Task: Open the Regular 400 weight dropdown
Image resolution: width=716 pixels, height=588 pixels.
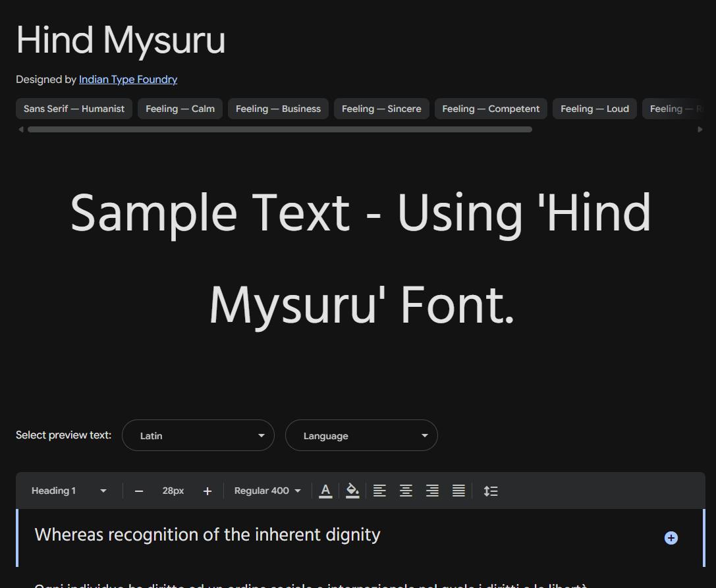Action: click(x=267, y=491)
